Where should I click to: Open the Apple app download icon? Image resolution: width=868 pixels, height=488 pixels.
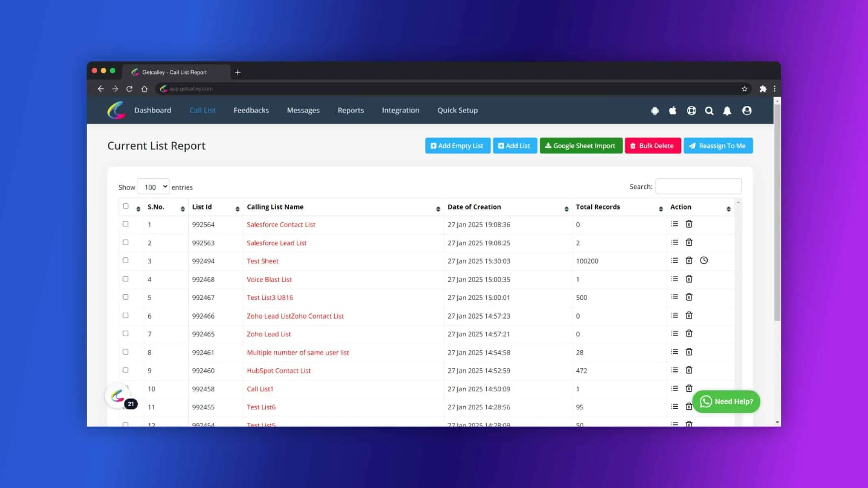(x=673, y=111)
